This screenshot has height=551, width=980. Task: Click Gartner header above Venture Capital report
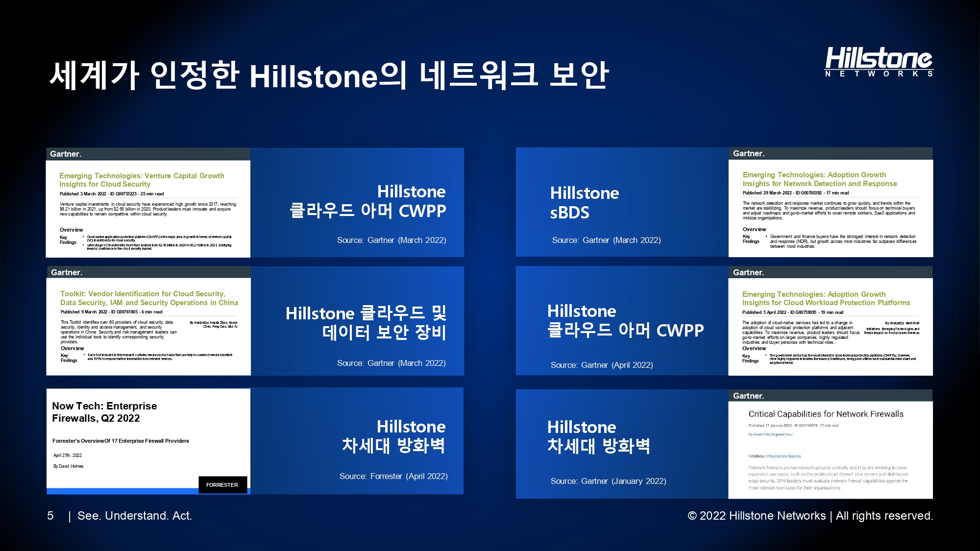[148, 154]
